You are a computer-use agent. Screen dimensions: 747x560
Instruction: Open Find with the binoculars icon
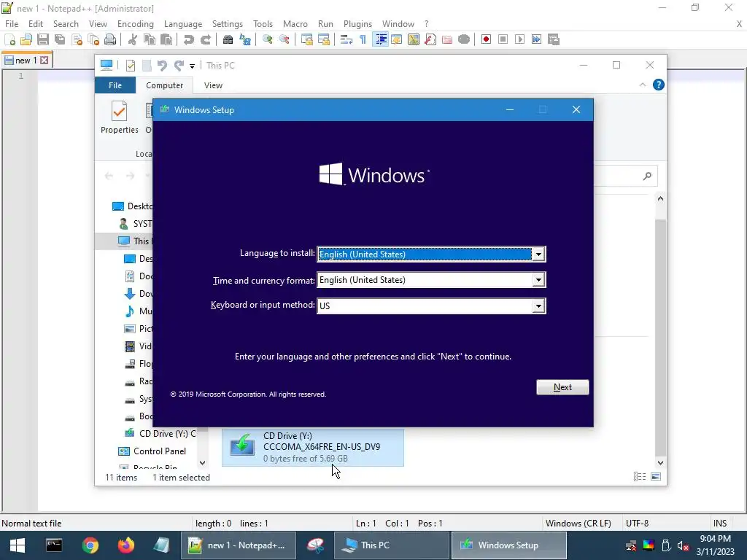click(x=228, y=39)
